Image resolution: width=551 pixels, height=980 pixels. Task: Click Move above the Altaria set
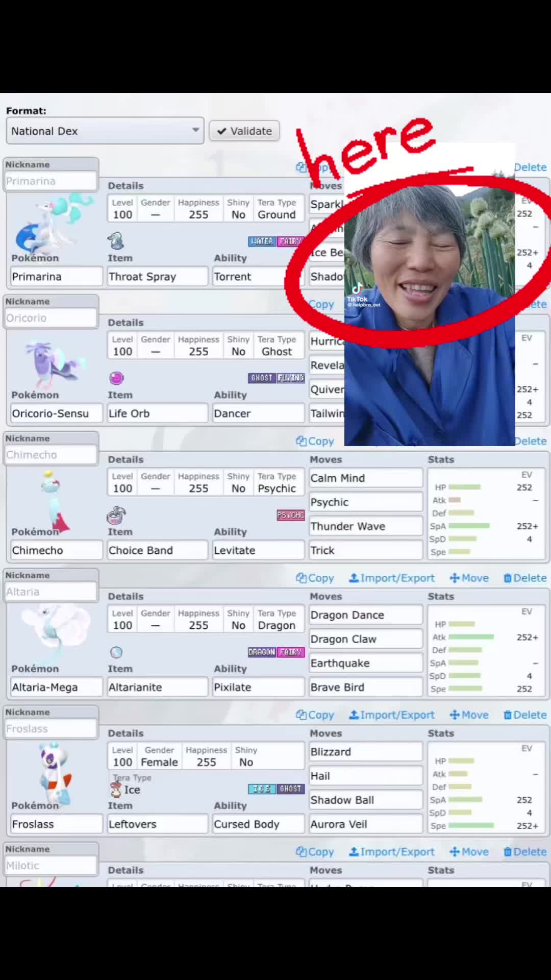click(469, 578)
